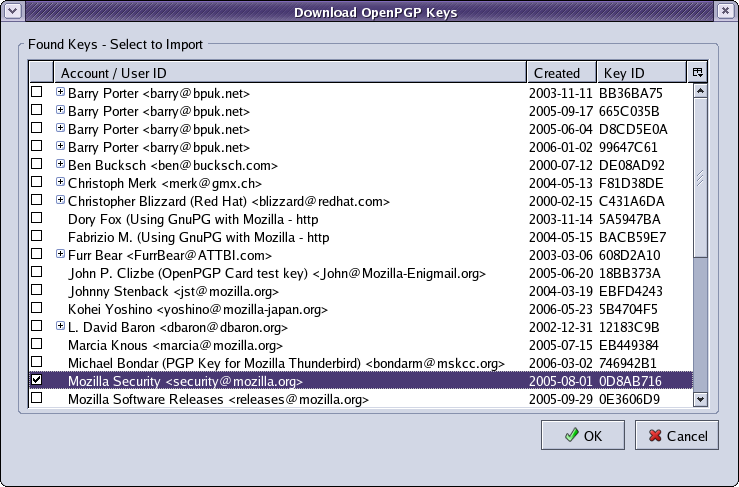The height and width of the screenshot is (487, 739).
Task: Select Christopher Blizzard (Red Hat) row text
Action: click(229, 201)
